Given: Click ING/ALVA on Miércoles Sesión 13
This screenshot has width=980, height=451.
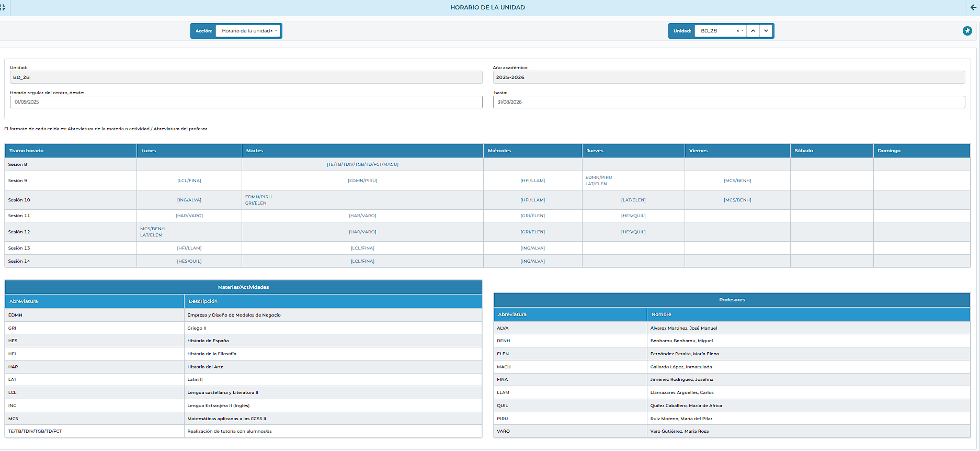Looking at the screenshot, I should pos(532,248).
